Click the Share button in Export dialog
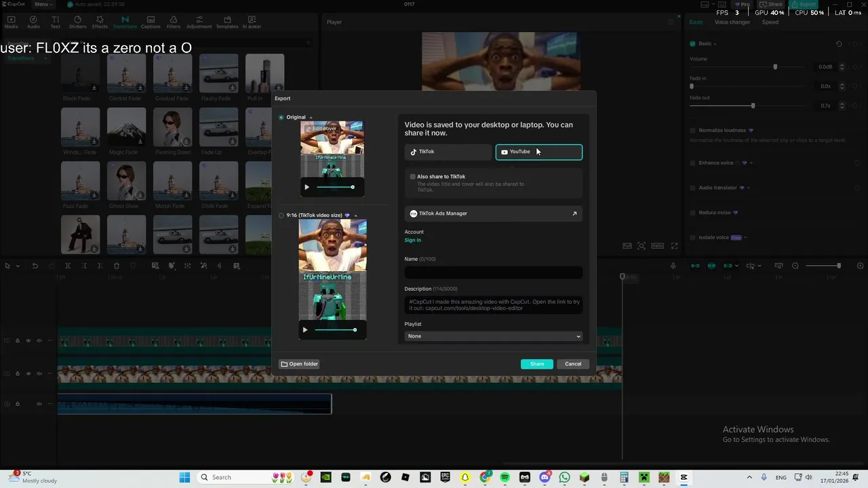 tap(537, 364)
